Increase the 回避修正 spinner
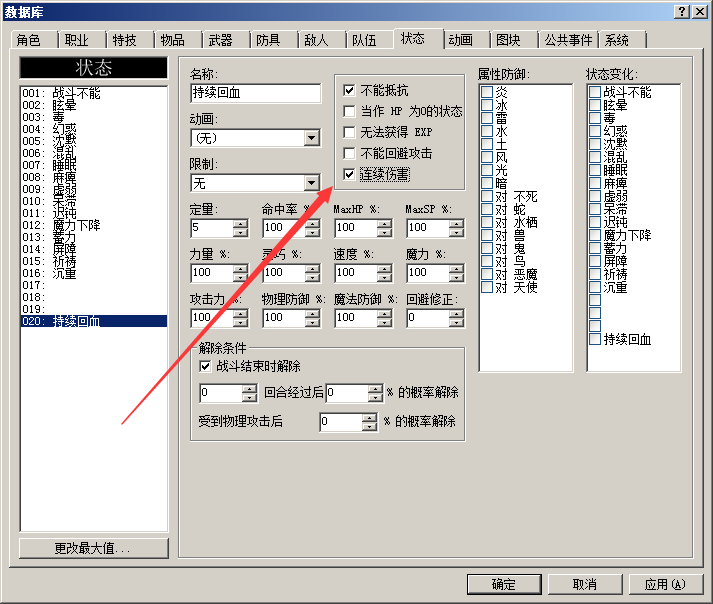The height and width of the screenshot is (604, 713). click(x=457, y=314)
